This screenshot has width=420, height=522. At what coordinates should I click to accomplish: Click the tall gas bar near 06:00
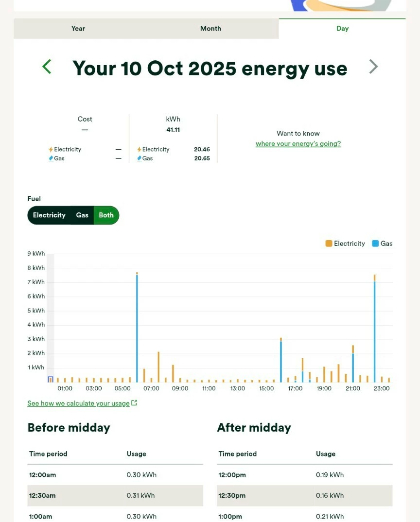pyautogui.click(x=137, y=331)
